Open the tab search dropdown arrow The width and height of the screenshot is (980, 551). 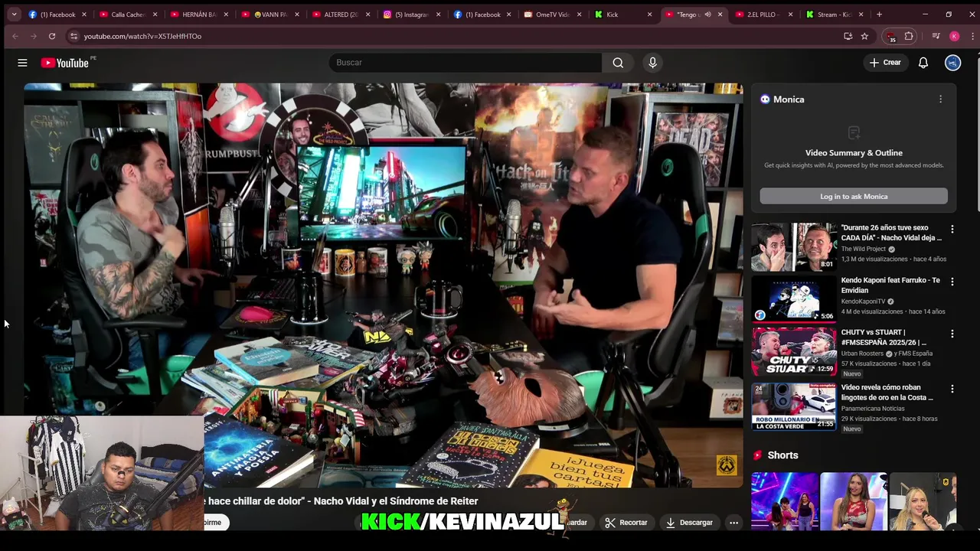click(12, 15)
